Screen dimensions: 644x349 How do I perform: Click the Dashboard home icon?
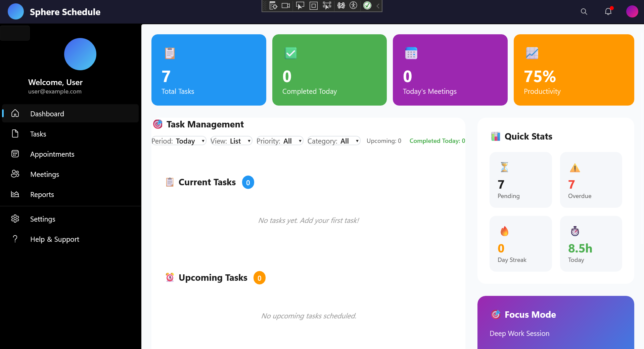(x=15, y=114)
